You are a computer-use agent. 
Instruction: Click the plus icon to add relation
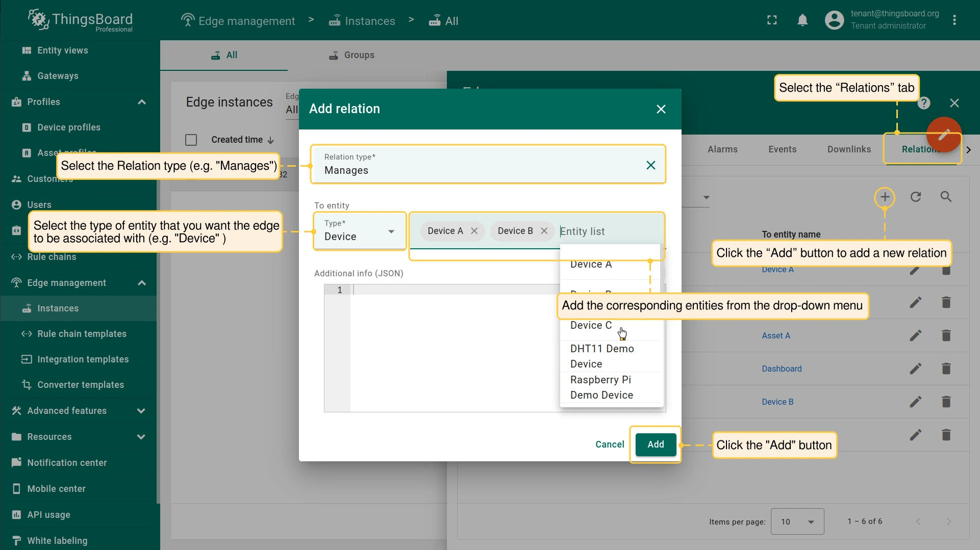(x=885, y=197)
